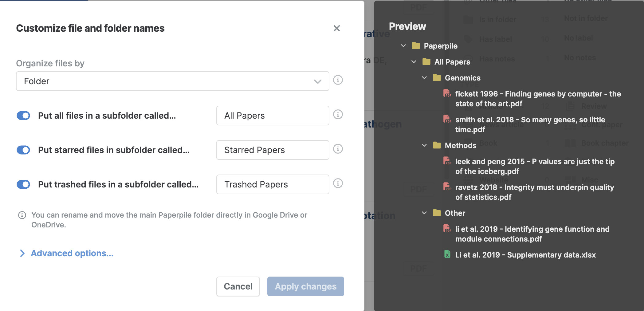Open the 'Organize files by' Folder dropdown
This screenshot has height=311, width=644.
pos(173,81)
